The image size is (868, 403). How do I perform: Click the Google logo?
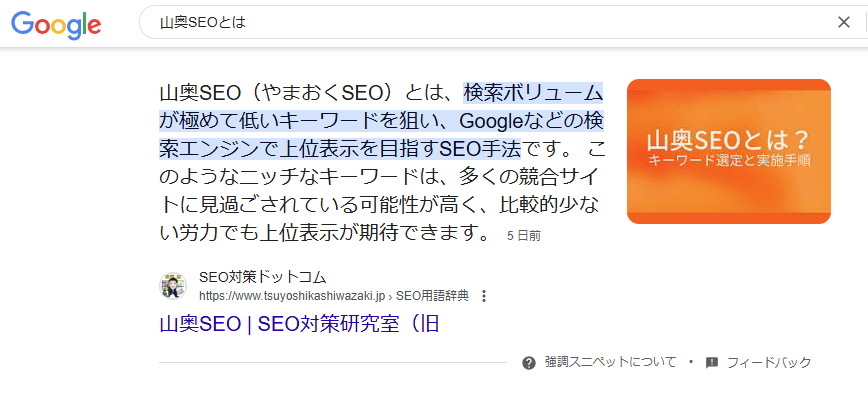coord(56,23)
